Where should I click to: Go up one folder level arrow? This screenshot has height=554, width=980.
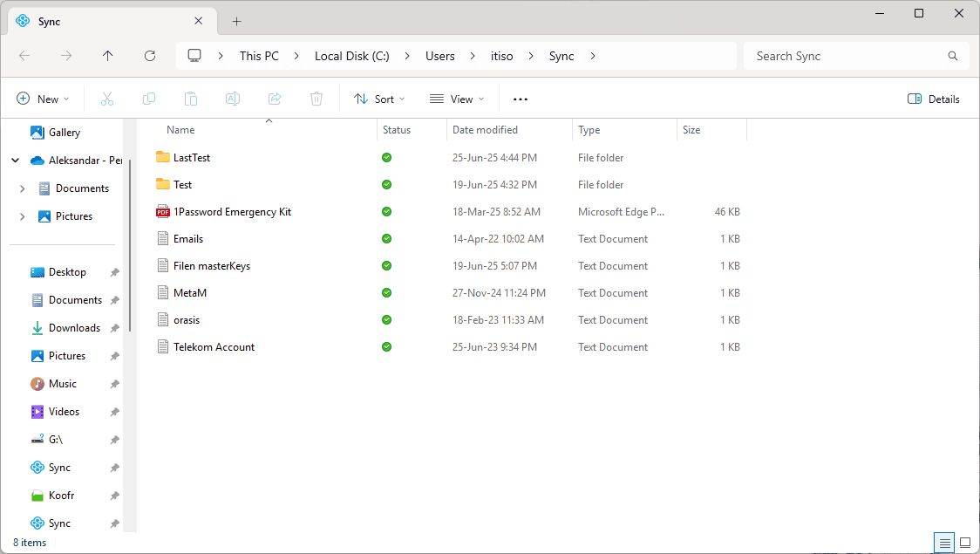tap(107, 56)
